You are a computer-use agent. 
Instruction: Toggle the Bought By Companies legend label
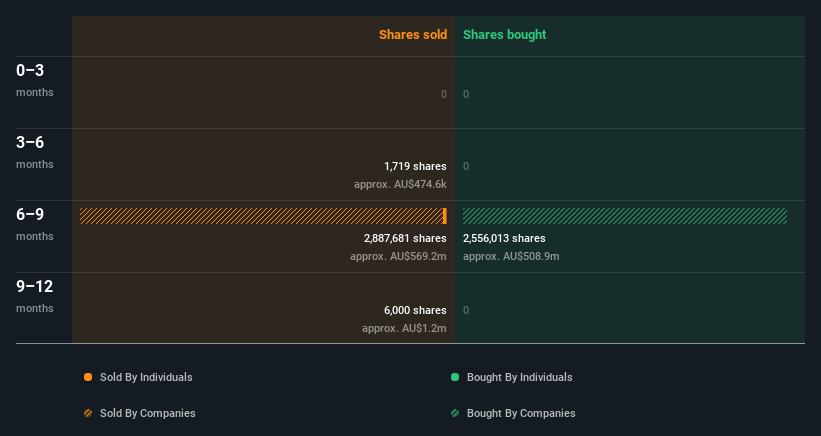click(x=521, y=413)
